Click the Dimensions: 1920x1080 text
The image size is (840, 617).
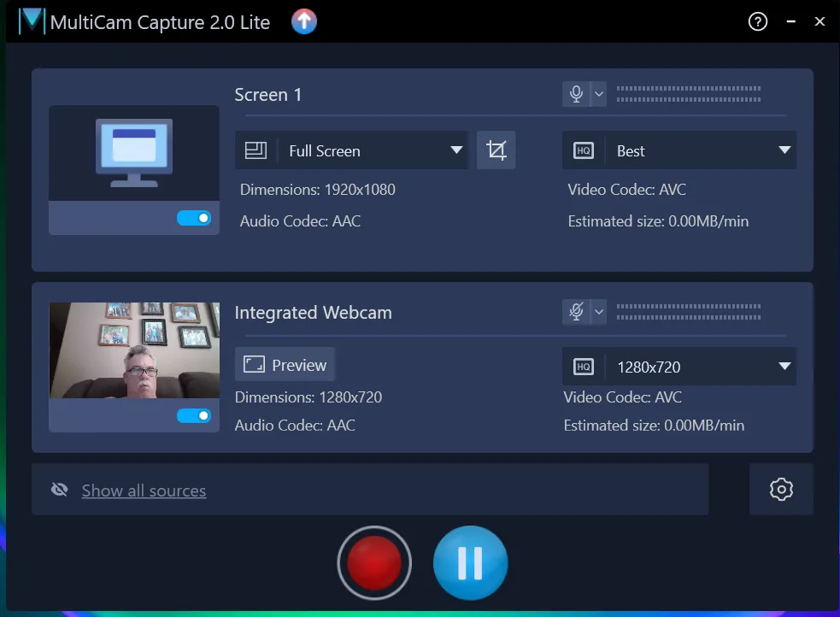click(x=318, y=190)
